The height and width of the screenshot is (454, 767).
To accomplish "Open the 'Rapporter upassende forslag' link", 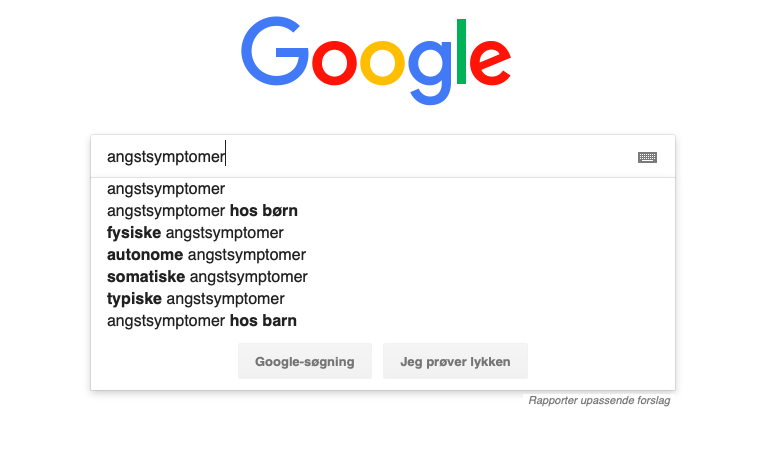I will [599, 401].
